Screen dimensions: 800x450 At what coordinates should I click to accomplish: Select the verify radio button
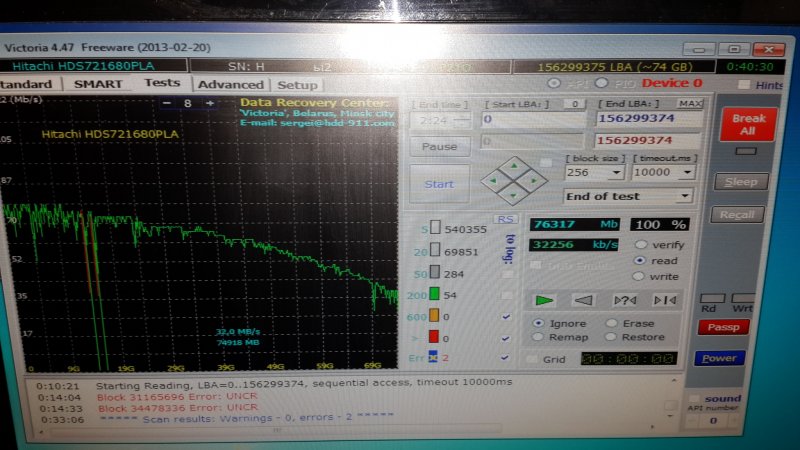tap(641, 244)
